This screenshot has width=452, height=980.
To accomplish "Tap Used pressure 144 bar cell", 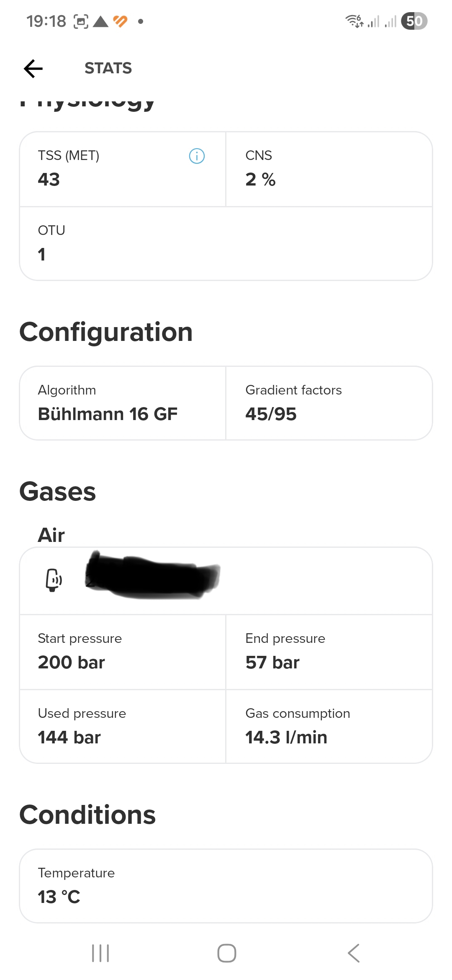I will [123, 727].
